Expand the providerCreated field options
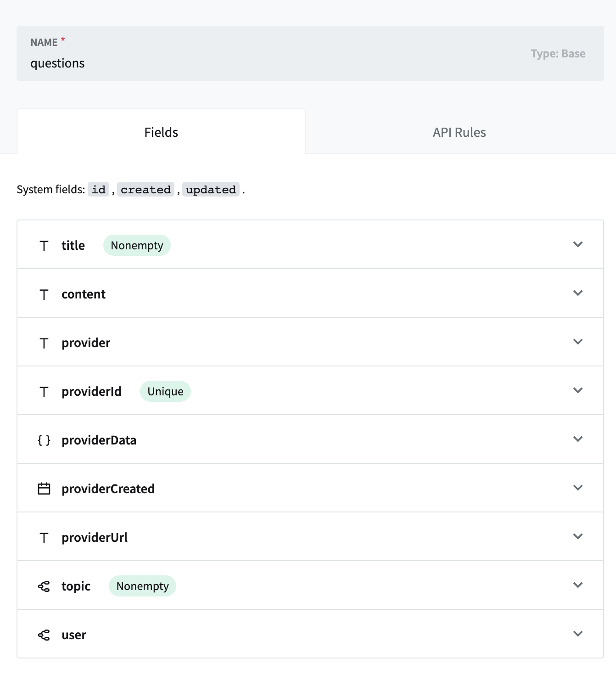The width and height of the screenshot is (616, 675). 578,488
